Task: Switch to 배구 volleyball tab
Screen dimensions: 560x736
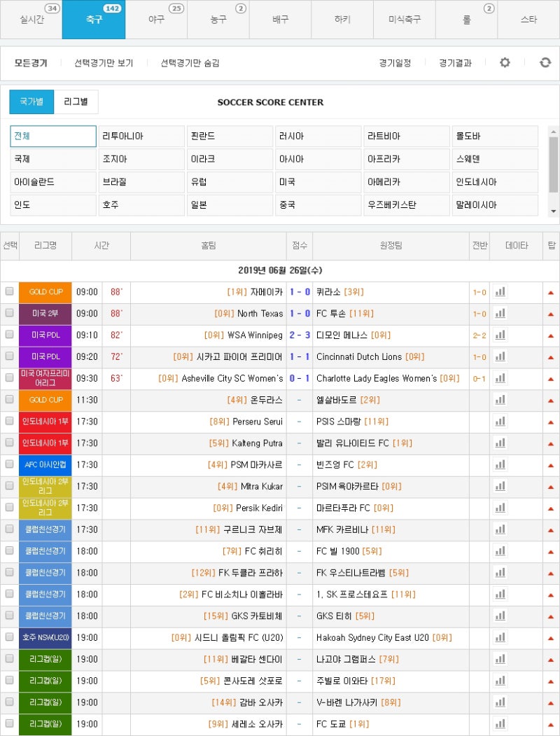Action: click(281, 19)
